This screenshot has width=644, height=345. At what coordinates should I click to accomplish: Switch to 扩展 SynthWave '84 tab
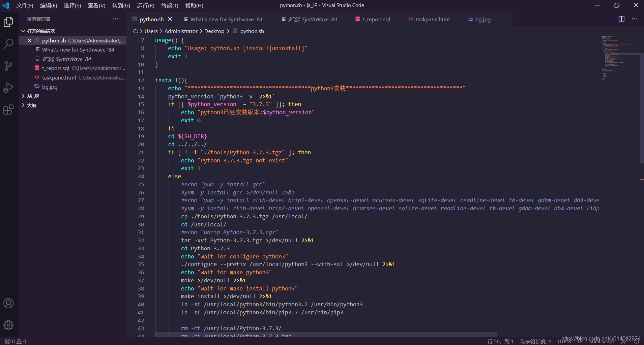click(x=313, y=19)
